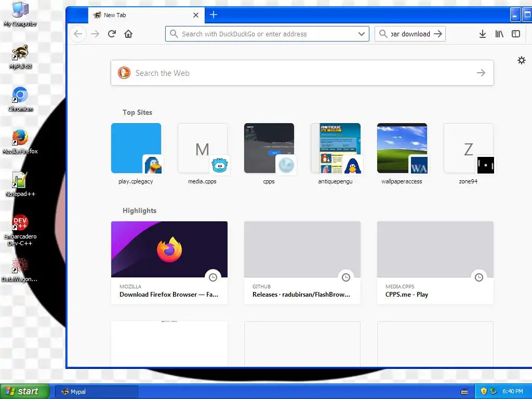Focus the address bar field
This screenshot has height=399, width=532.
tap(267, 34)
